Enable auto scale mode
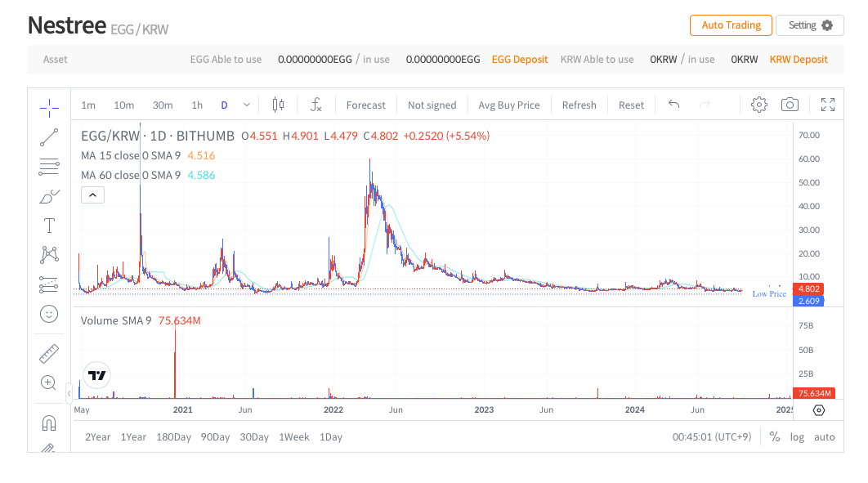Image resolution: width=868 pixels, height=483 pixels. [x=825, y=436]
